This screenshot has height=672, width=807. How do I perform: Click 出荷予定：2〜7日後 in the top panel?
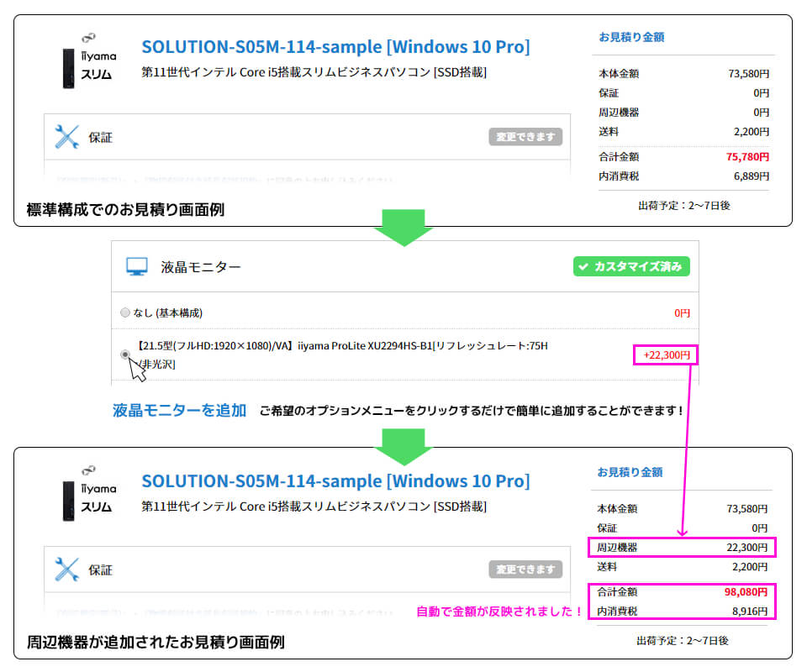(684, 206)
